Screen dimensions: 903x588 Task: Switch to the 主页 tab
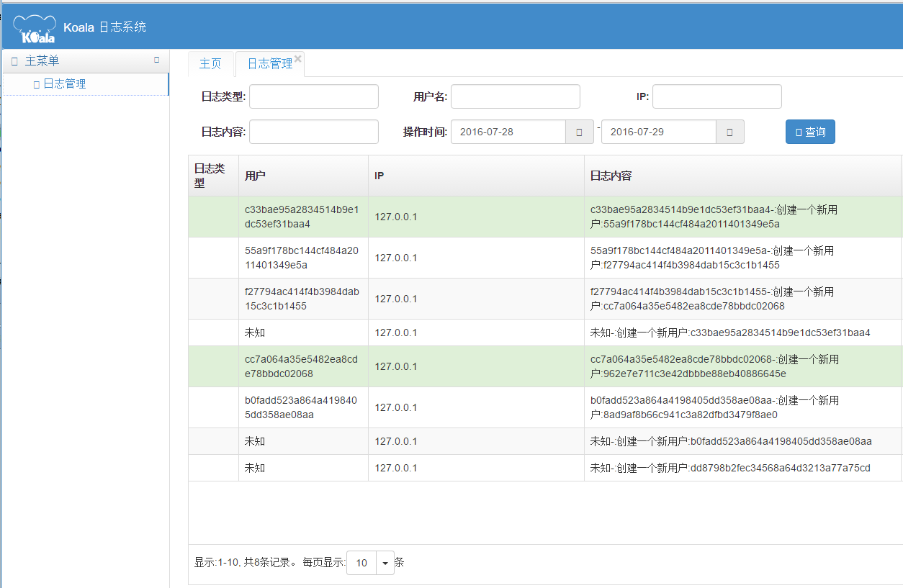(x=210, y=64)
